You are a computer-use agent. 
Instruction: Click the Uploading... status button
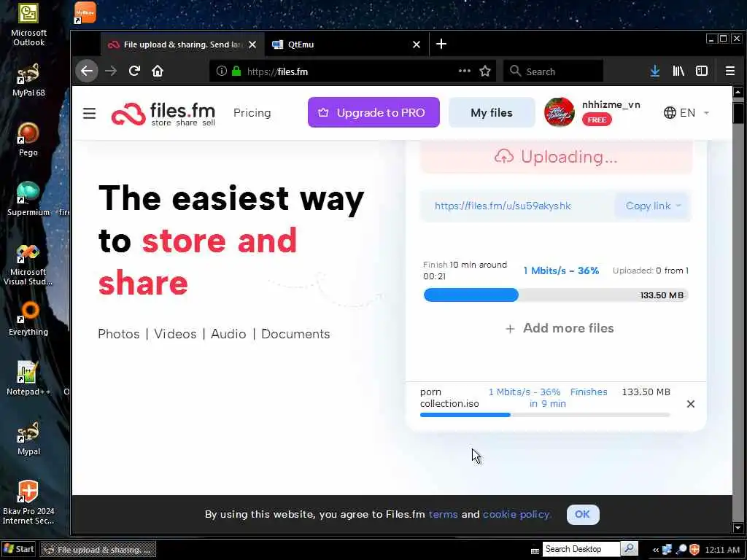(x=556, y=157)
